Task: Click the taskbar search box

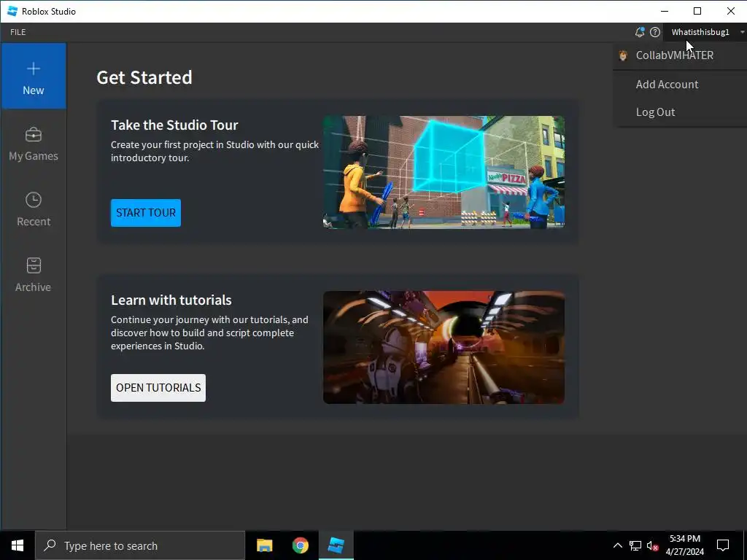Action: click(x=140, y=545)
